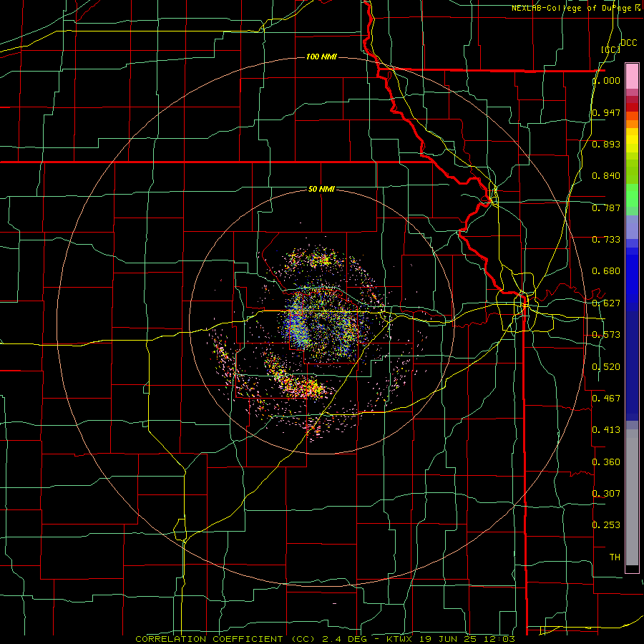Screen dimensions: 644x644
Task: Click the 0.627 color scale value
Action: pos(606,303)
